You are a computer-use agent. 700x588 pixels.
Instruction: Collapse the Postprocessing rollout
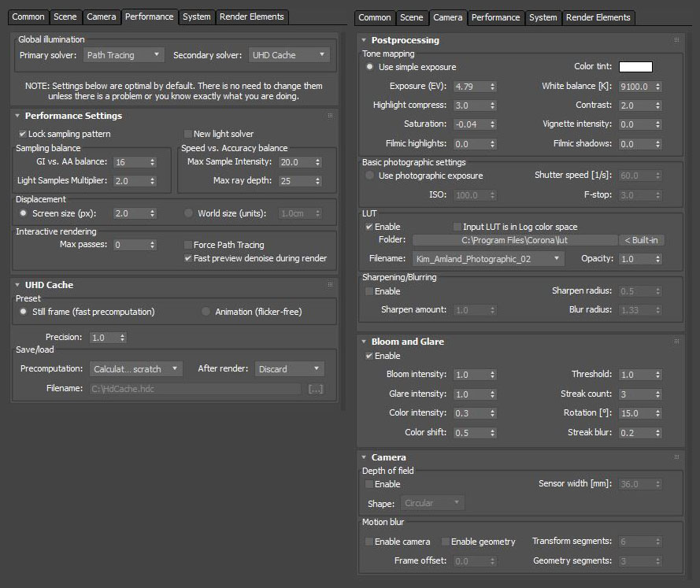(364, 40)
